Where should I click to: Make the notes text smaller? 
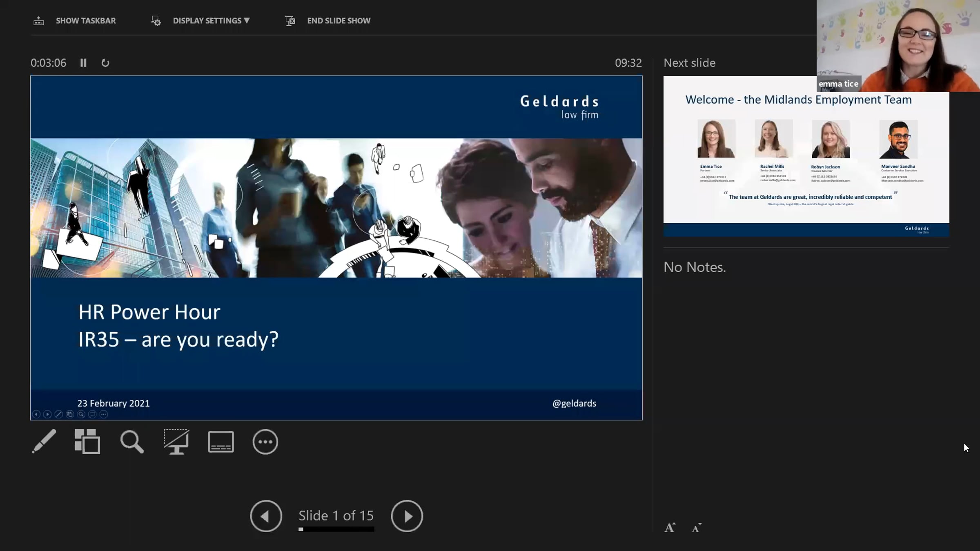697,528
